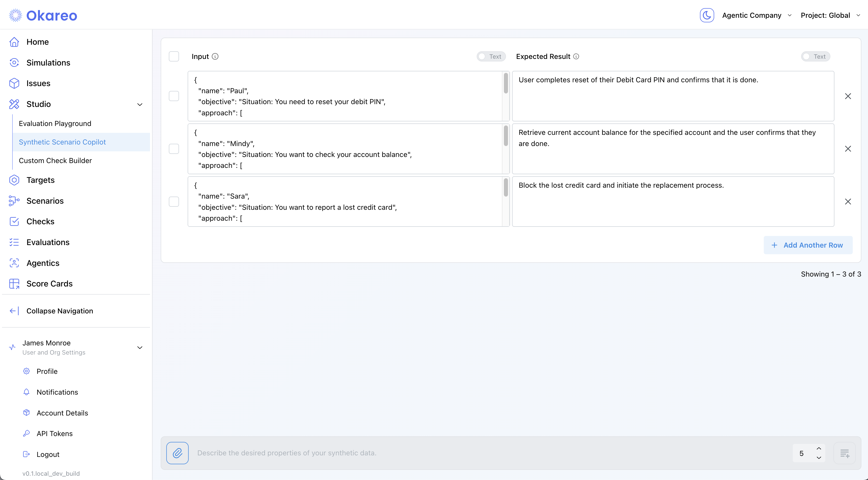
Task: Open the Agentics sidebar icon
Action: coord(14,263)
